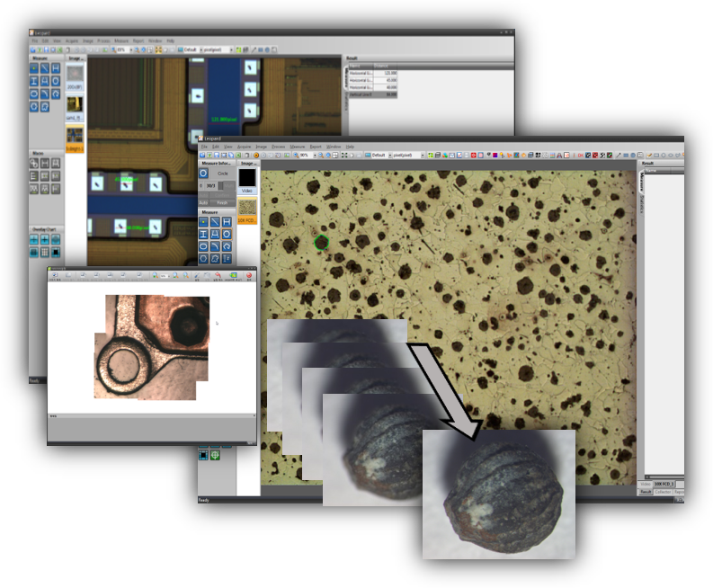This screenshot has width=713, height=588.
Task: Click the red OK icon in front toolbar
Action: point(581,155)
